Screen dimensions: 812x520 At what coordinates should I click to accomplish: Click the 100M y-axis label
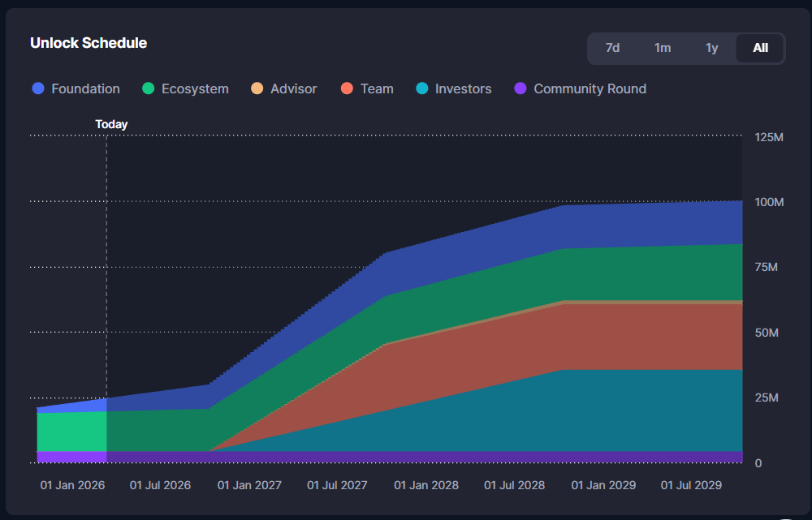tap(768, 202)
